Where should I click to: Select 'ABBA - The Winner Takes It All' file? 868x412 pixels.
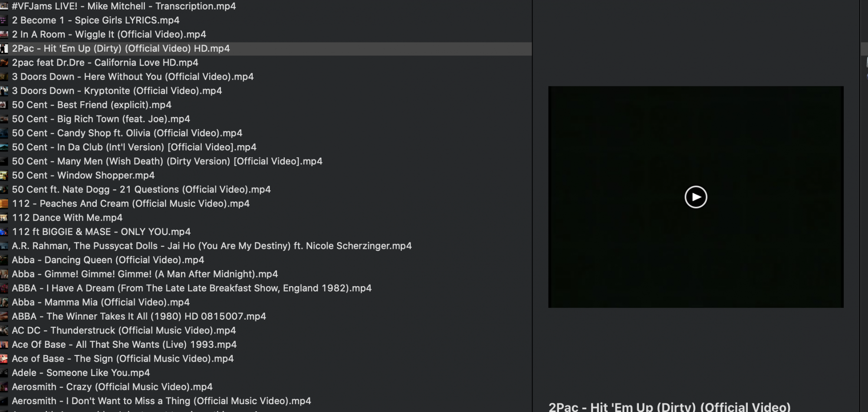[139, 316]
